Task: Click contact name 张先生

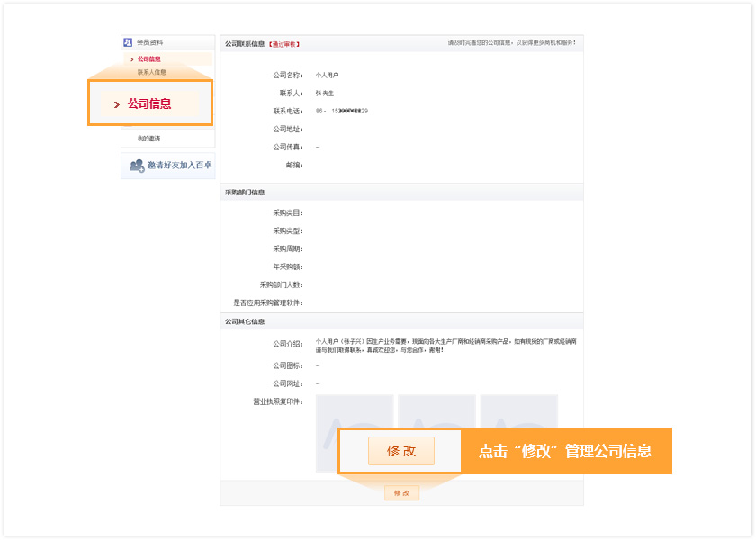Action: click(325, 93)
